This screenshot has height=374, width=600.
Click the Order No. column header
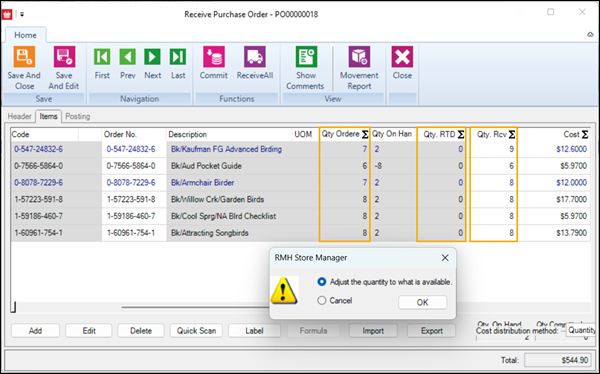(x=134, y=134)
